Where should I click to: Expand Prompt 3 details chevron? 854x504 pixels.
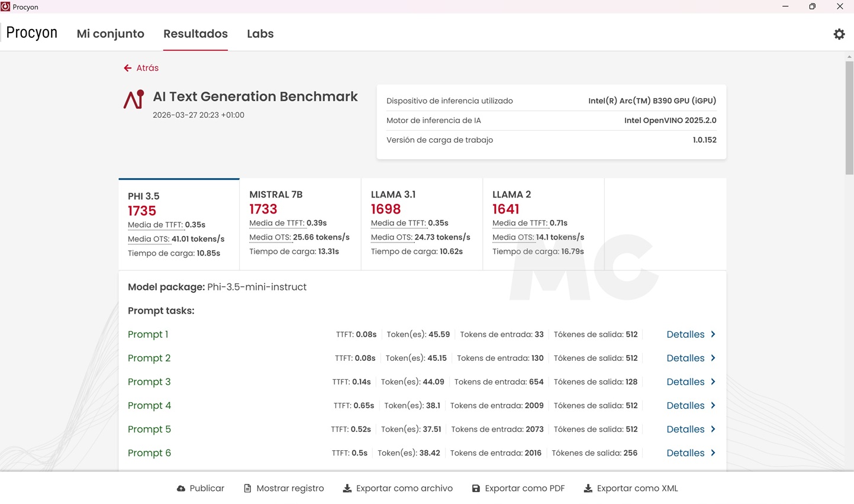click(713, 382)
